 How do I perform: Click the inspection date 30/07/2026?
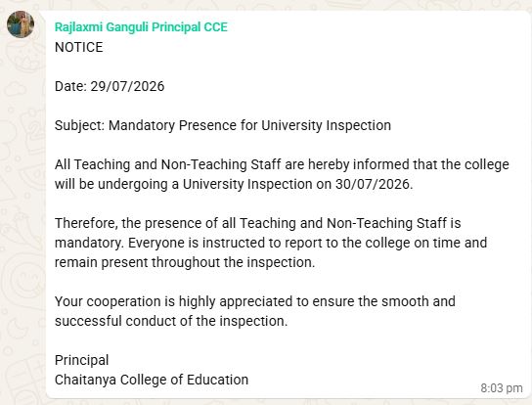[374, 184]
